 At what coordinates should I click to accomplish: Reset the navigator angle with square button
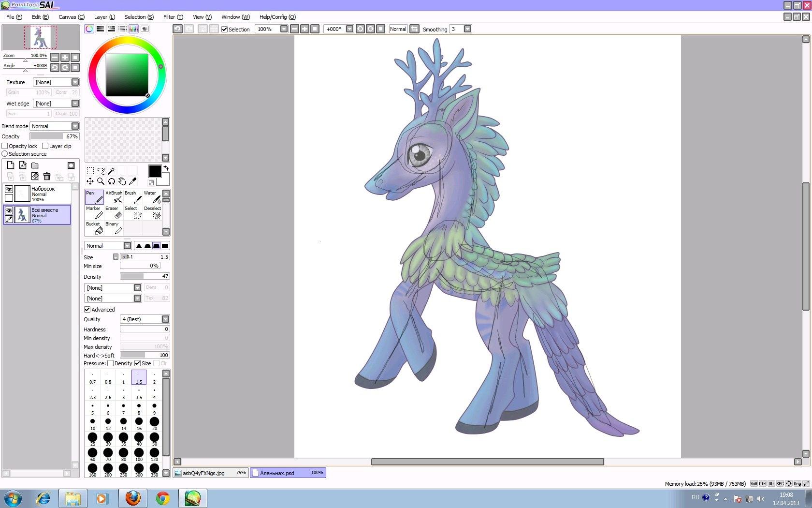pos(75,67)
